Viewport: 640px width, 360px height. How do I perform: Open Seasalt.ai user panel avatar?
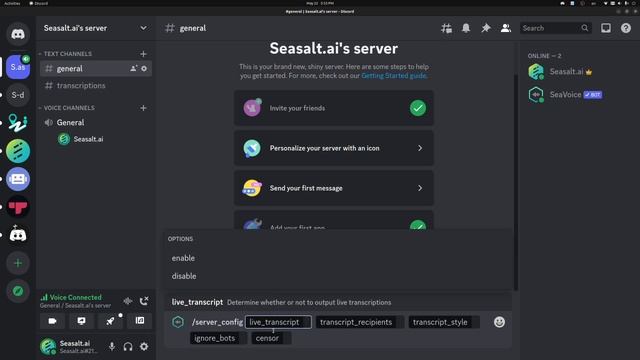pyautogui.click(x=48, y=347)
